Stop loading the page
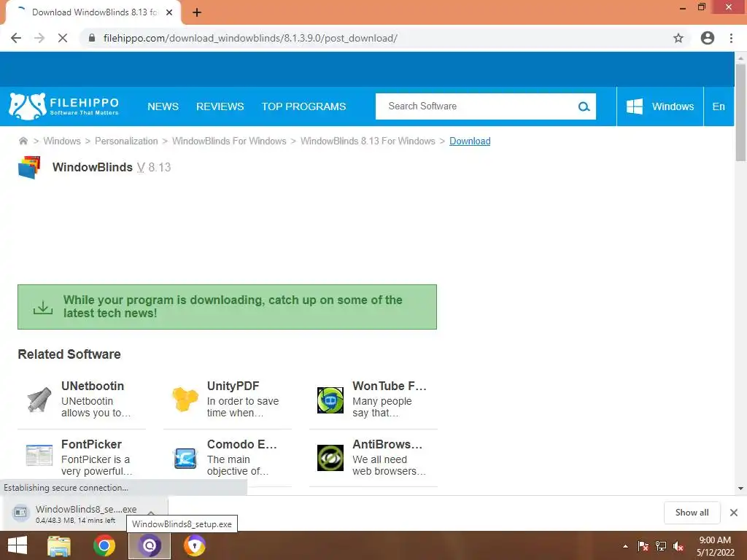 [63, 38]
